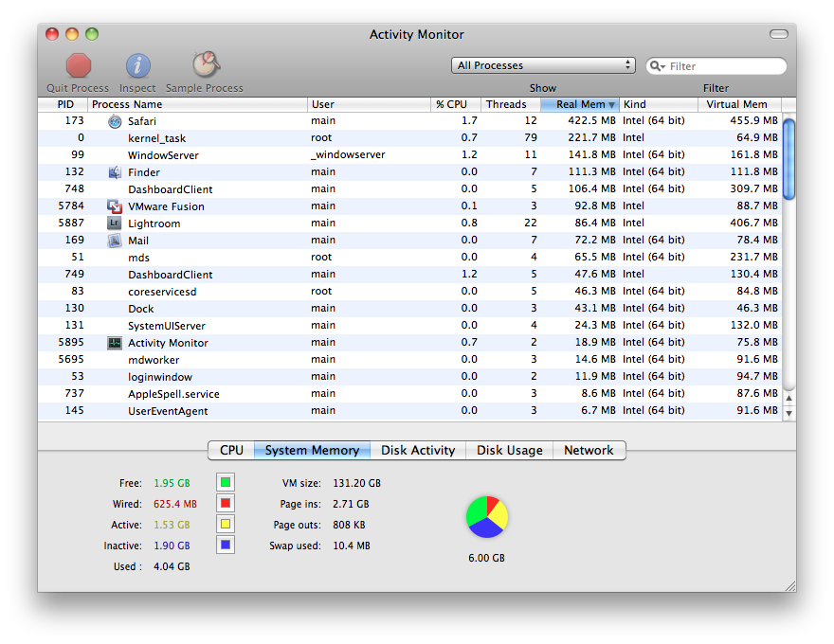Toggle toolbar with the pill button
This screenshot has height=644, width=834.
(779, 34)
